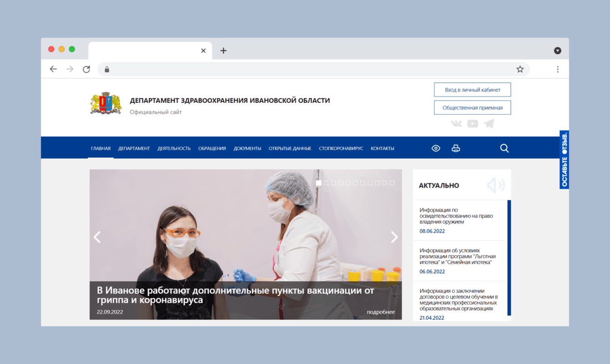
Task: Toggle the bookmark star in the address bar
Action: pyautogui.click(x=520, y=69)
